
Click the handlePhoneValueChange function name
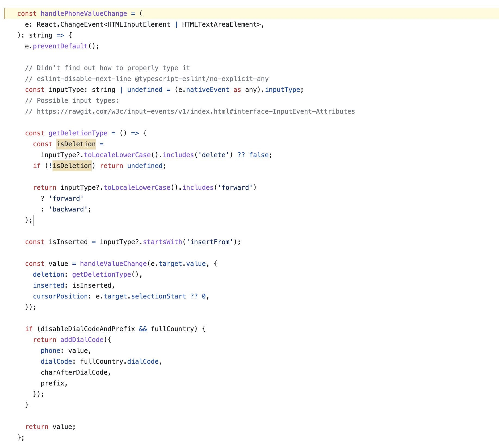click(84, 13)
